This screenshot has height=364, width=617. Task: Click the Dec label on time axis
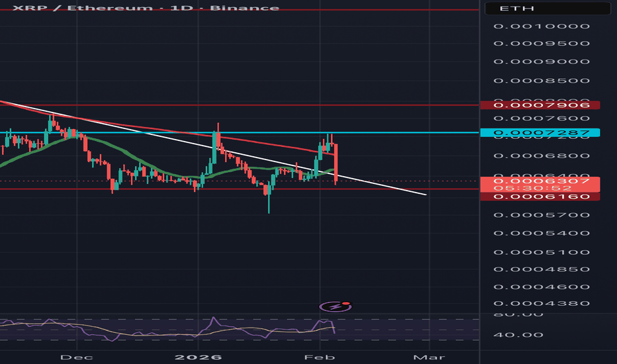[77, 357]
